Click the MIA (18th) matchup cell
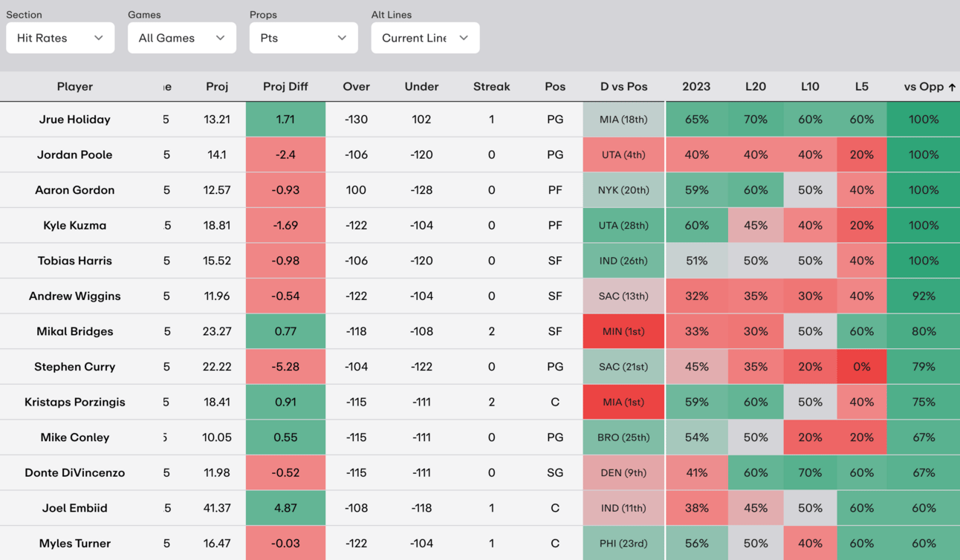 point(623,119)
